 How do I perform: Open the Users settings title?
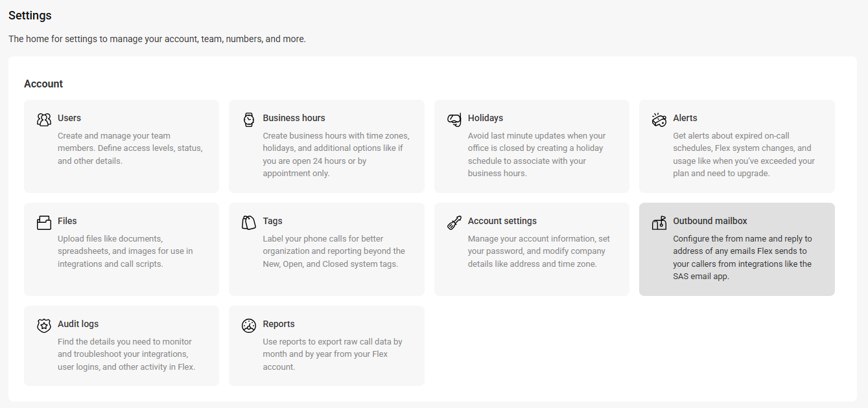(69, 118)
